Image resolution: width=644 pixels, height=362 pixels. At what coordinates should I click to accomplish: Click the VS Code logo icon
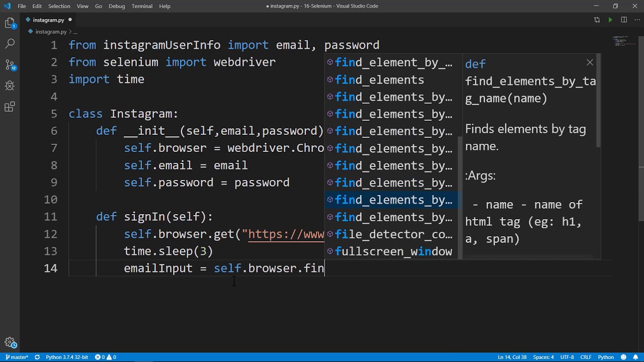[7, 6]
